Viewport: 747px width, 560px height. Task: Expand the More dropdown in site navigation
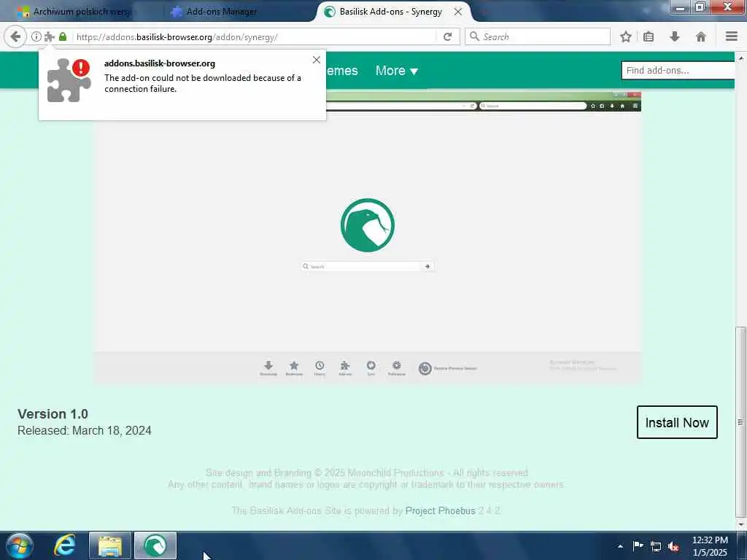coord(396,71)
